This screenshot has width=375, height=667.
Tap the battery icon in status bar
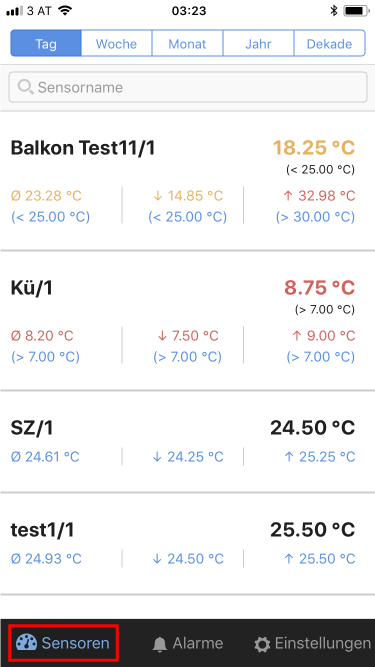coord(356,11)
